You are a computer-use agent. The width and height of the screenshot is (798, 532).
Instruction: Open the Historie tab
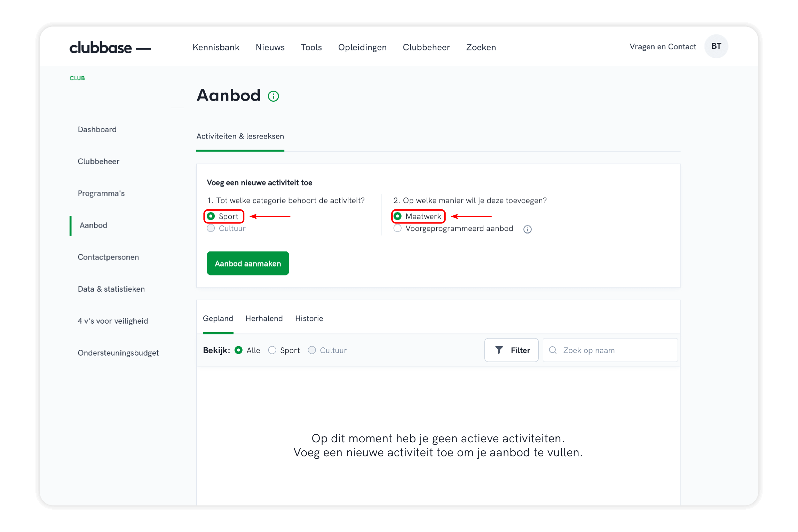309,318
